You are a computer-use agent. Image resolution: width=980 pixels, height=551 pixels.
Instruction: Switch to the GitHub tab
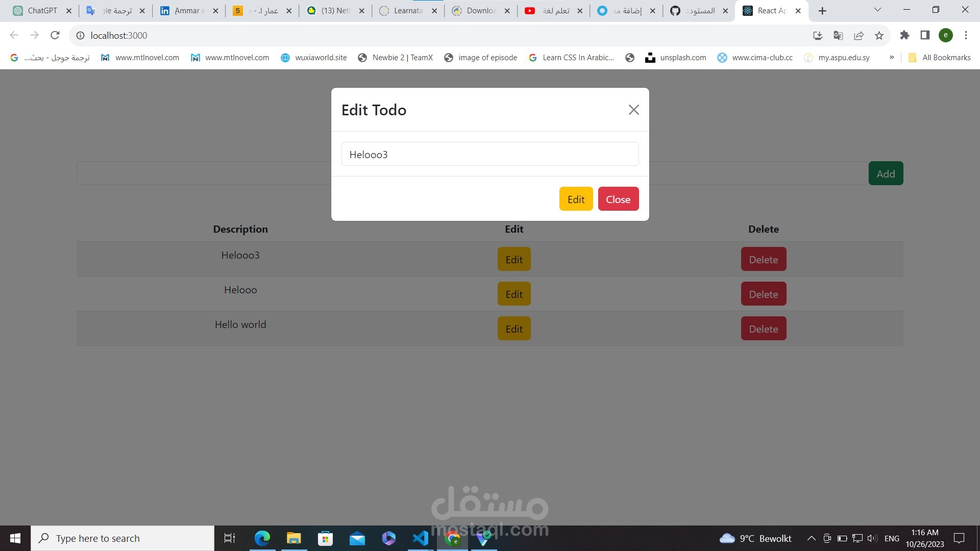click(x=698, y=11)
